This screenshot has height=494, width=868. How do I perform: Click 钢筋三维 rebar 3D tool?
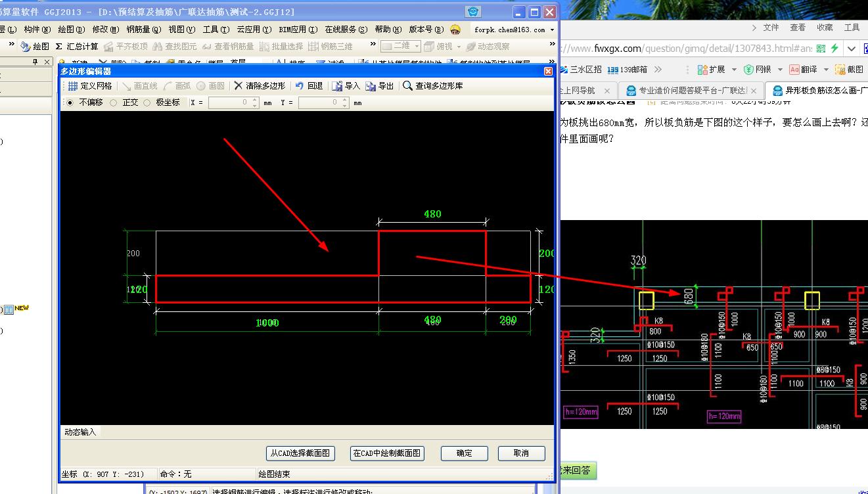[x=331, y=47]
